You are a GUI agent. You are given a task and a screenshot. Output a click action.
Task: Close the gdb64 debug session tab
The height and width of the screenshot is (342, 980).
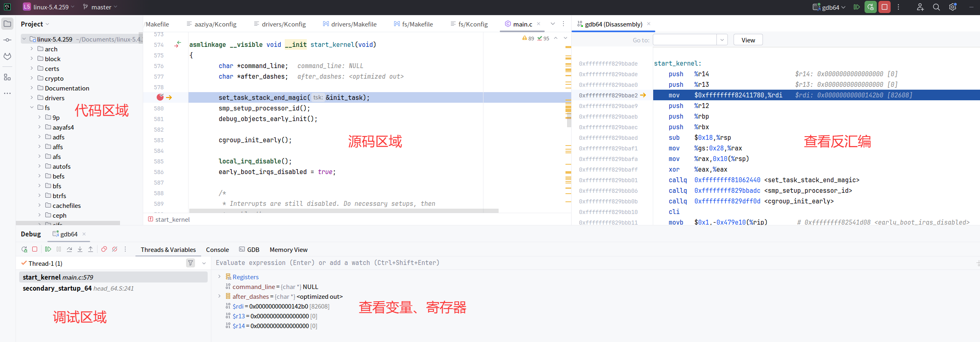pyautogui.click(x=84, y=234)
